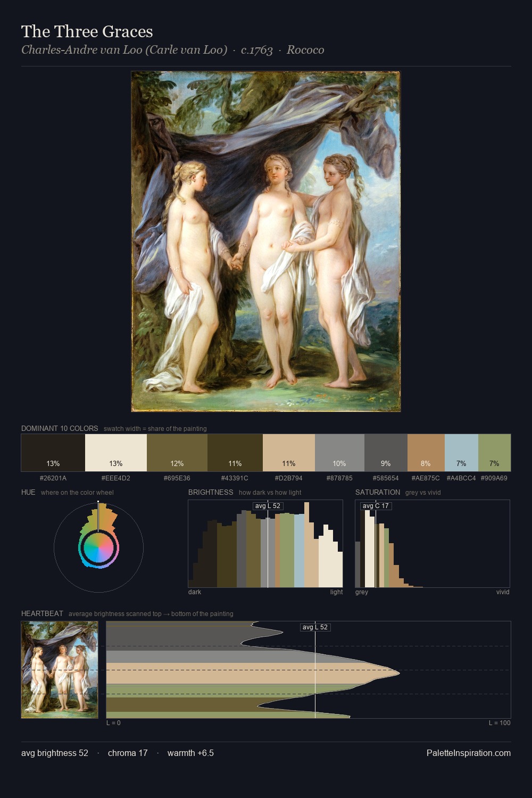Click the hue color wheel chart

point(98,547)
